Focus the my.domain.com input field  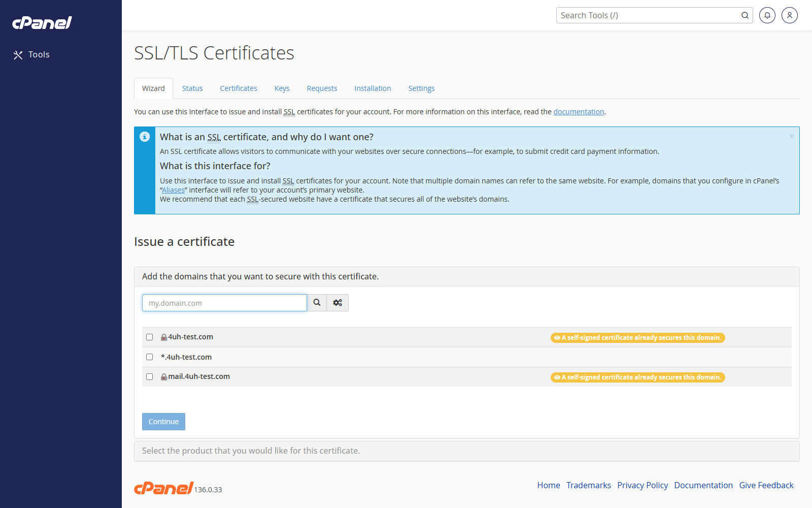tap(224, 303)
